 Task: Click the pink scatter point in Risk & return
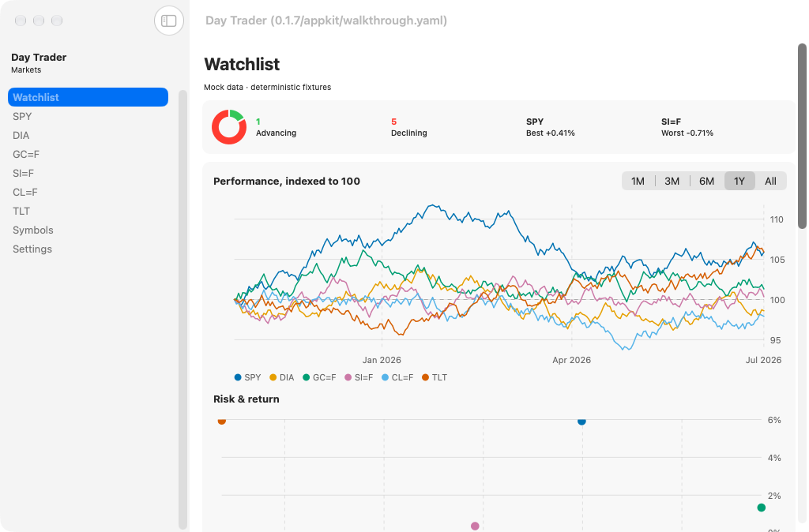tap(475, 526)
